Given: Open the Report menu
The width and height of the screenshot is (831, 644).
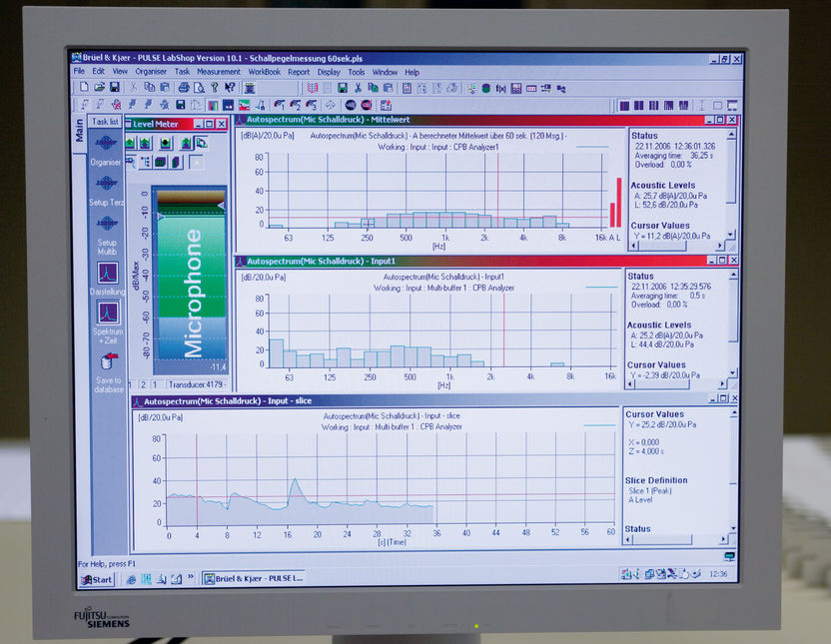Looking at the screenshot, I should point(299,72).
